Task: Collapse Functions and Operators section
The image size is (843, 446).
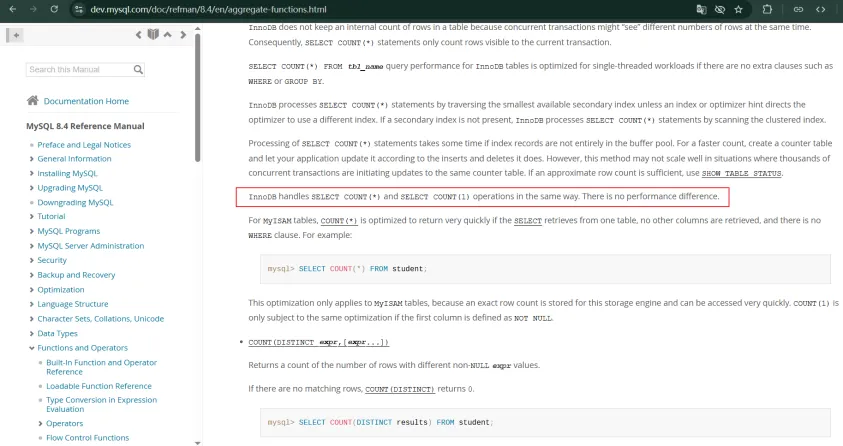Action: pyautogui.click(x=31, y=348)
